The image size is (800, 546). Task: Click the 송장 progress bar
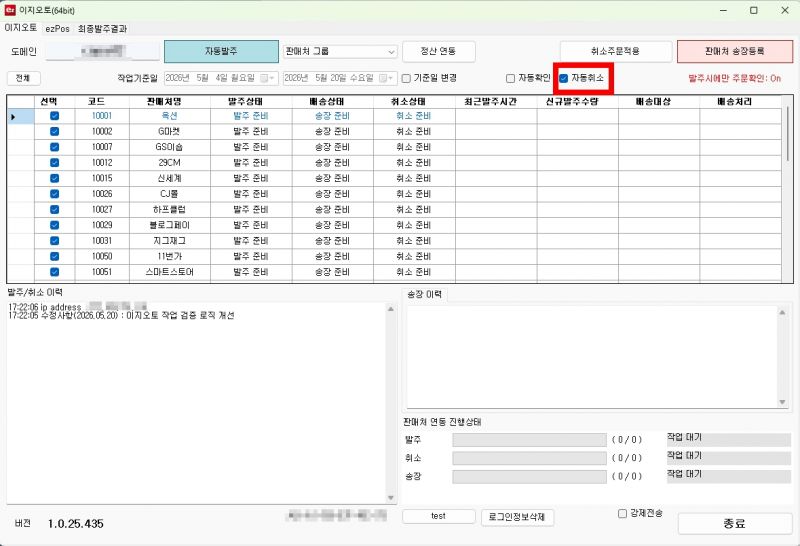click(529, 477)
